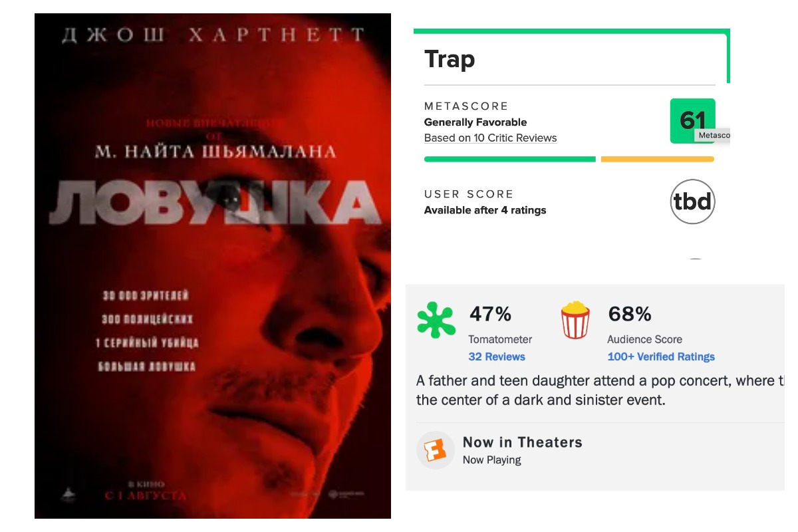Screen dimensions: 798x532
Task: Click the yellow portion of the score bar
Action: pyautogui.click(x=657, y=158)
